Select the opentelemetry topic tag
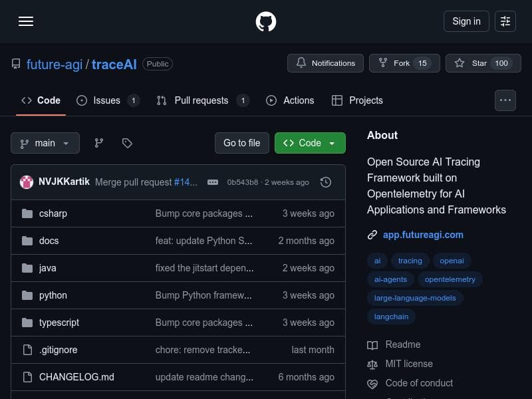Screen dimensions: 532x399 [450, 279]
